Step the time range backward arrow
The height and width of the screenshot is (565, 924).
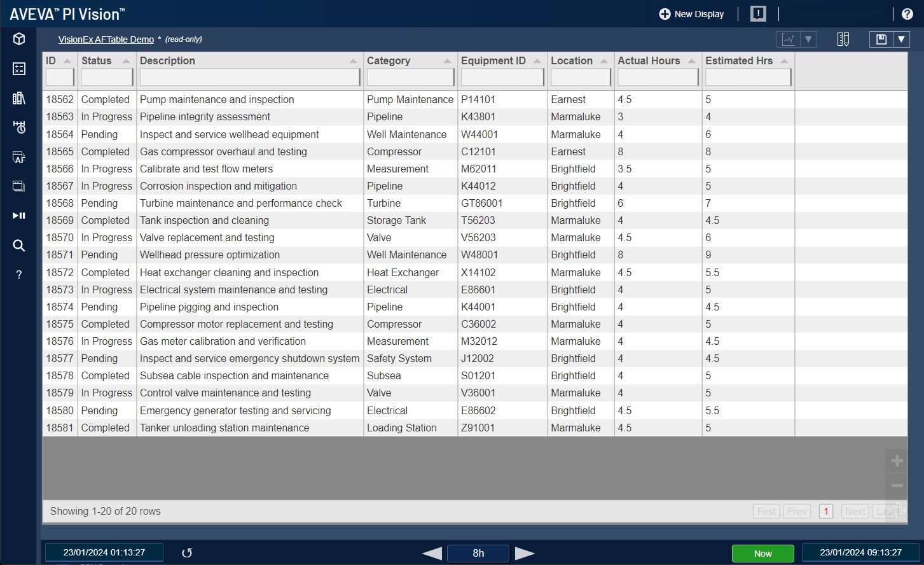pyautogui.click(x=432, y=554)
